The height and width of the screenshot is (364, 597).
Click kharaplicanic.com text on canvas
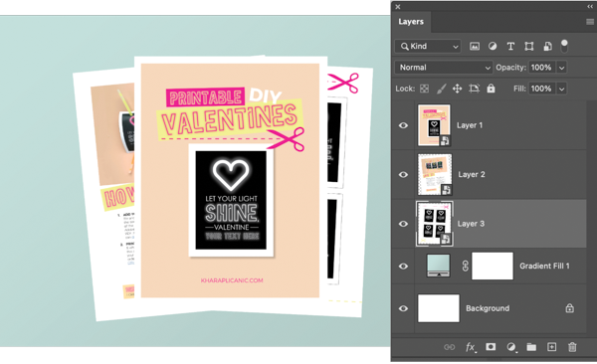click(232, 280)
